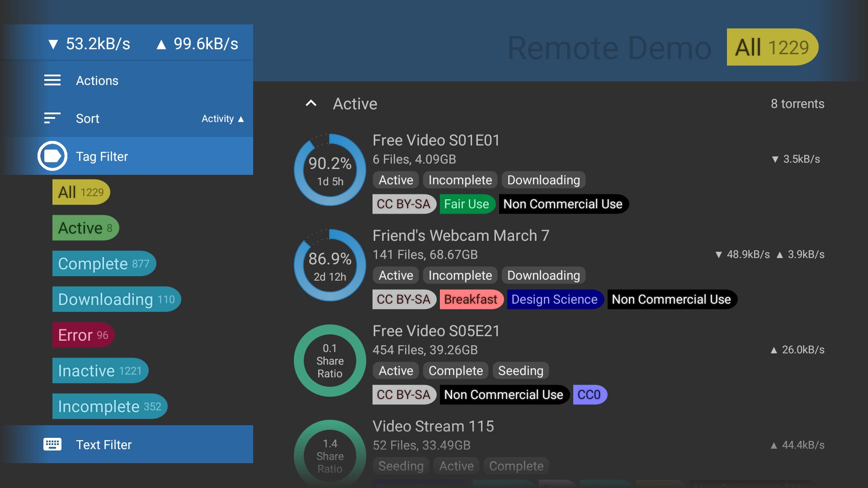Click the upload speed arrow 99.6kB/s
The height and width of the screenshot is (488, 868).
[161, 44]
